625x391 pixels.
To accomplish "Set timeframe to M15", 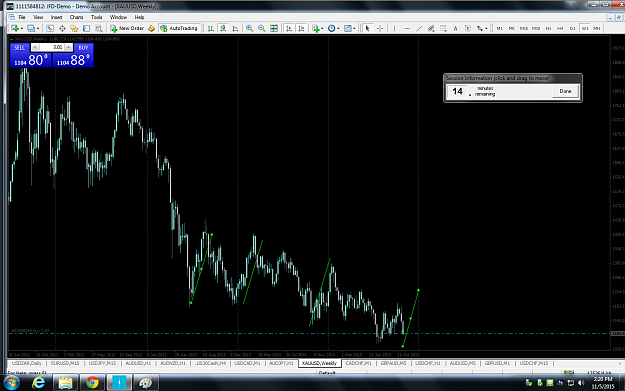I will [524, 28].
